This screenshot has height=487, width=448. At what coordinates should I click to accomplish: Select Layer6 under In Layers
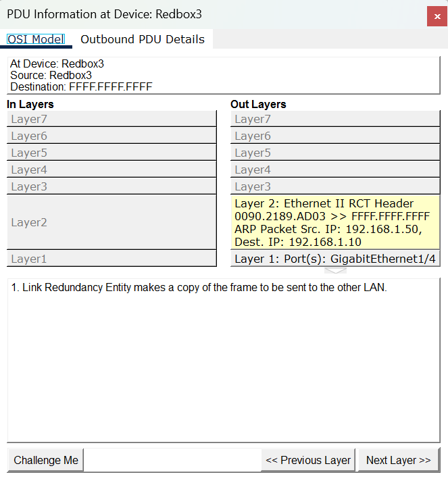(111, 136)
